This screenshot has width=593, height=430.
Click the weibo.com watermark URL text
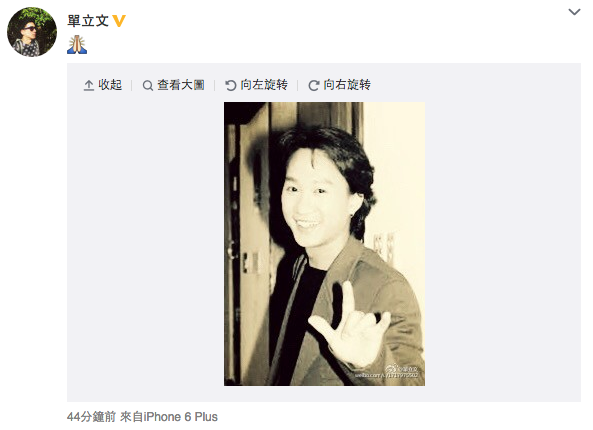[x=387, y=375]
